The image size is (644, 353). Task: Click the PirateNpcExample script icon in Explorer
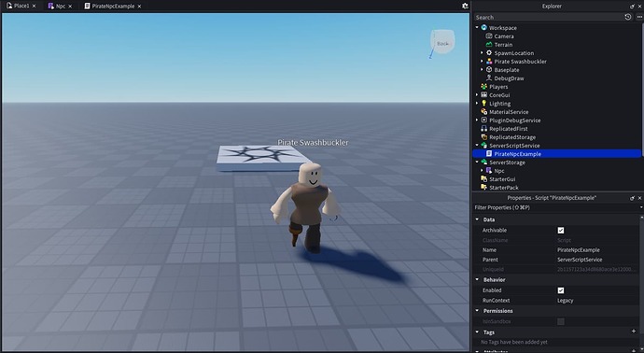click(489, 154)
